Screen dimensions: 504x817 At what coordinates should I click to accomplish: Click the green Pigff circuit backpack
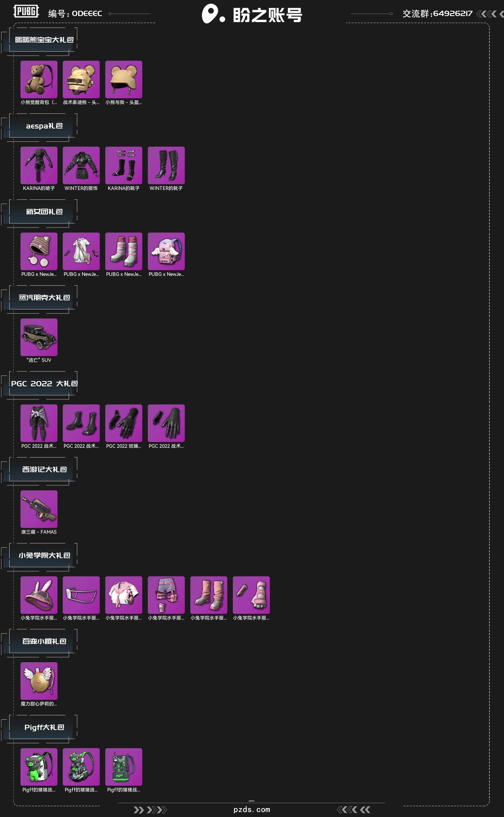coord(124,767)
